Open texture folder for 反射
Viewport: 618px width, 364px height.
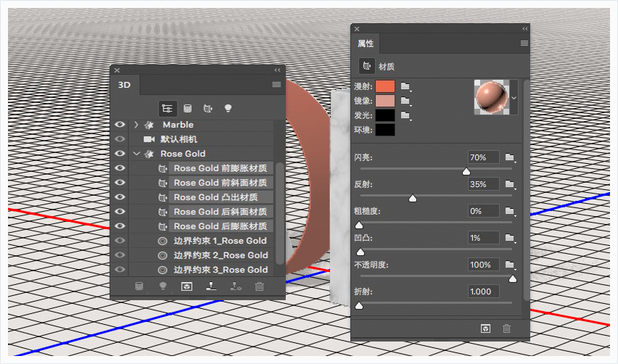(x=510, y=184)
